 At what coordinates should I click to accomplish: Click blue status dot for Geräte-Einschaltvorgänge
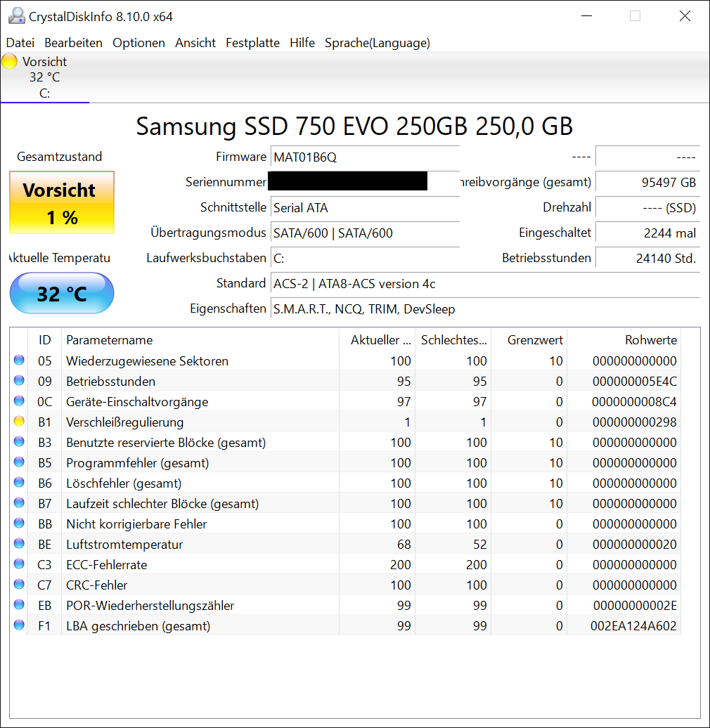(19, 401)
